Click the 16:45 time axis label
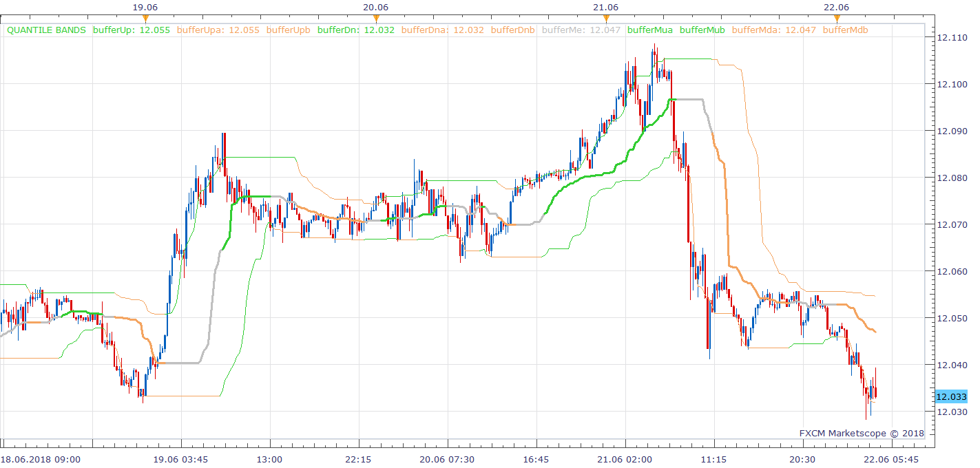This screenshot has height=468, width=980. click(536, 459)
